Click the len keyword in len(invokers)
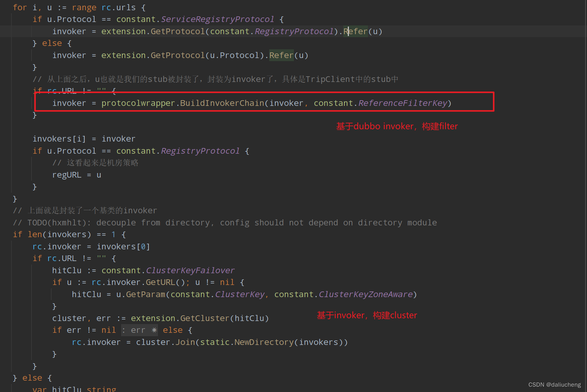This screenshot has height=392, width=587. tap(35, 235)
